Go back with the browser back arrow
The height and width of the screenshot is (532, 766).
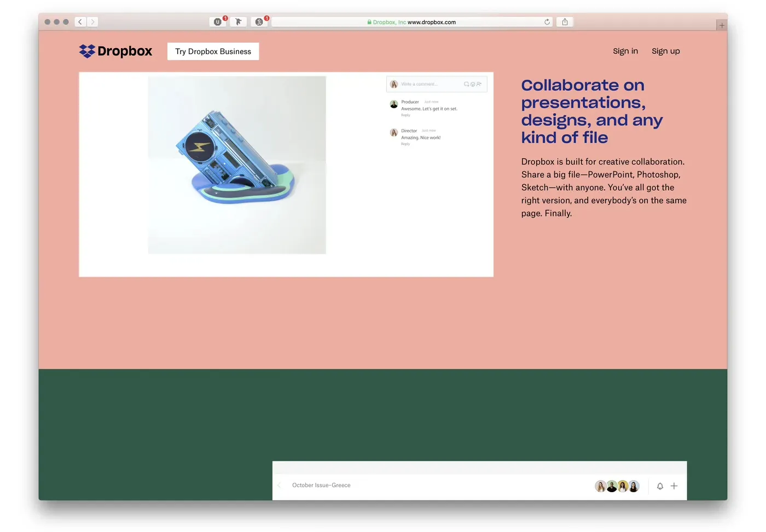point(80,22)
